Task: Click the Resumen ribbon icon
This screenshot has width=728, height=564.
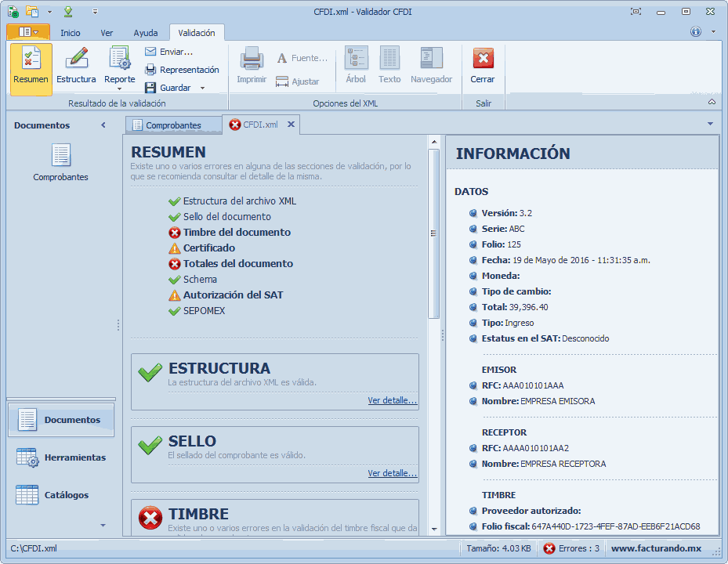Action: pyautogui.click(x=31, y=59)
